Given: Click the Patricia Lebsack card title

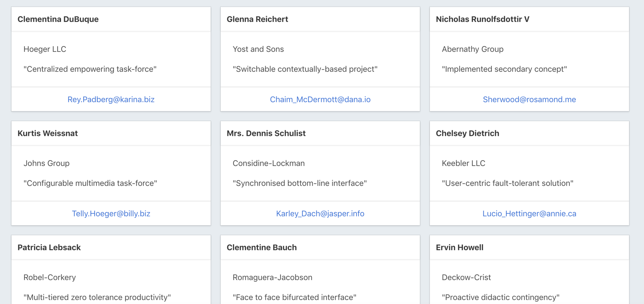Looking at the screenshot, I should 49,247.
